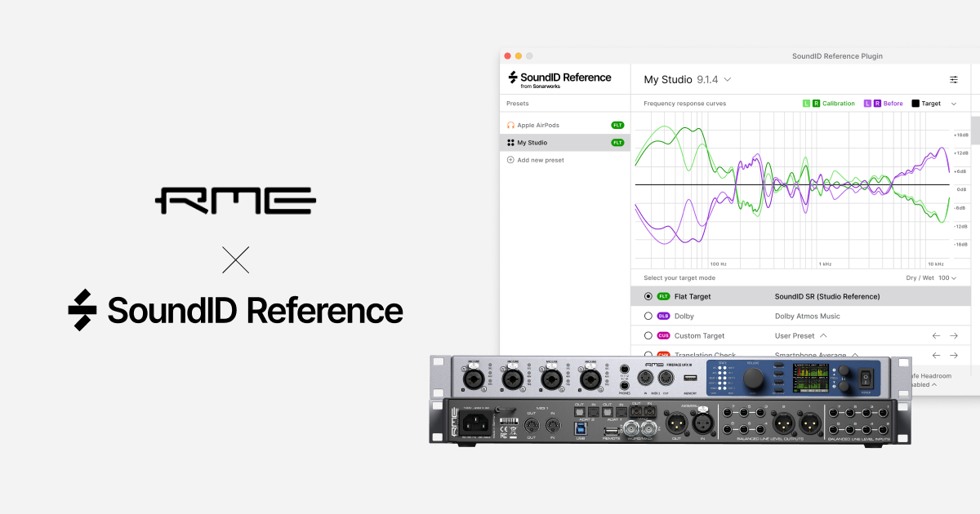This screenshot has height=514, width=980.
Task: Select the Flat Target radio button
Action: coord(648,296)
